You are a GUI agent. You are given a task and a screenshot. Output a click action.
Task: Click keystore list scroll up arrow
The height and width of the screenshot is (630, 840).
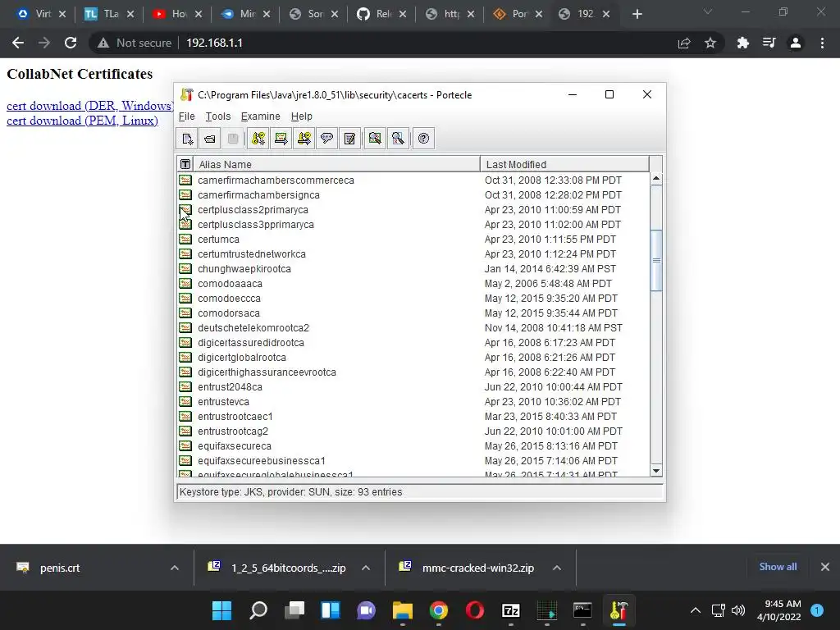(x=656, y=178)
